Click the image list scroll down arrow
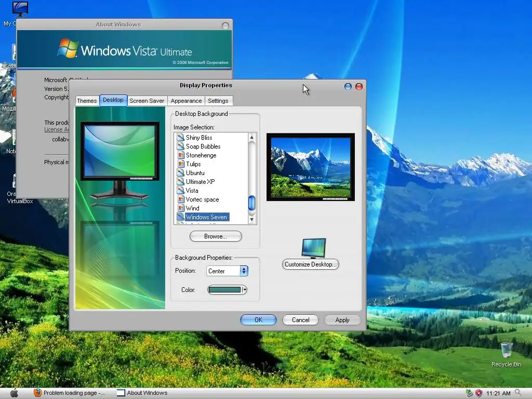Screen dimensions: 532x399 [x=252, y=220]
